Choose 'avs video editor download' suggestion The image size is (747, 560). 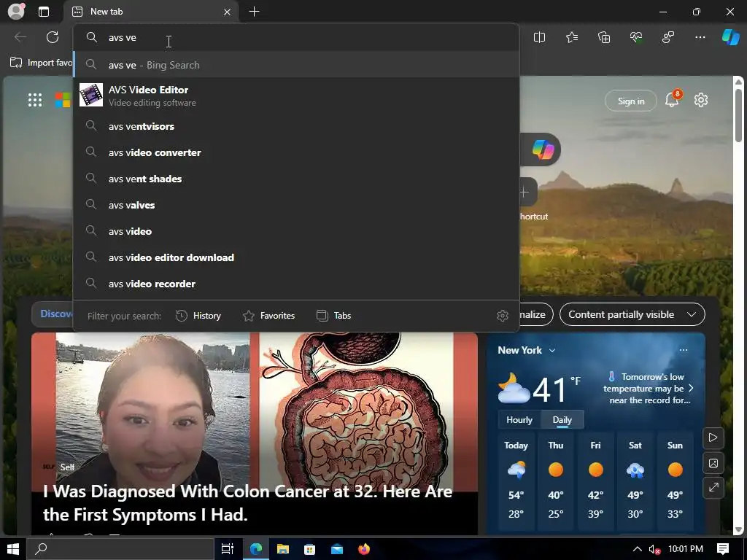tap(296, 257)
